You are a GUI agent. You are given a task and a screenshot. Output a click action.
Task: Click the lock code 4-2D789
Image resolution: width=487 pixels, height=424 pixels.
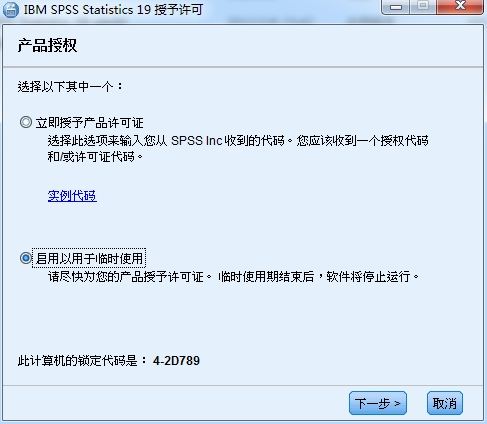[x=176, y=360]
